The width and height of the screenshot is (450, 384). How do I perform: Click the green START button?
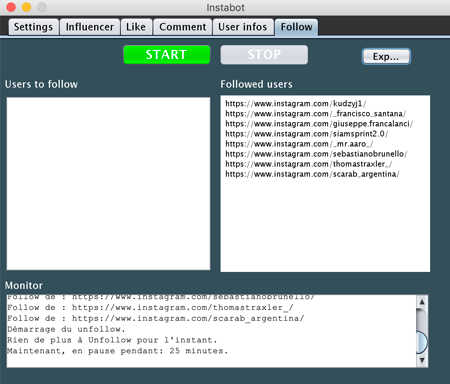point(167,55)
